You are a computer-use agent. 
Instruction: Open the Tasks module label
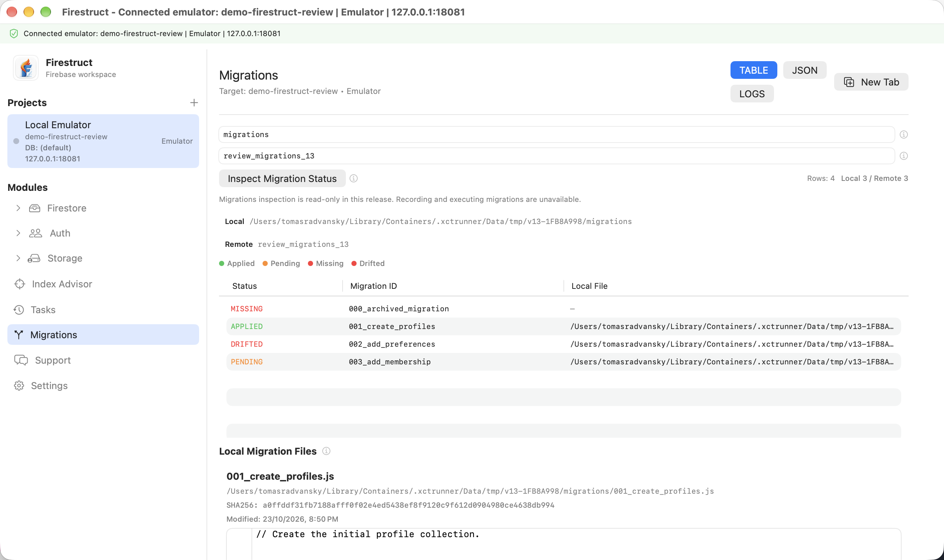pos(43,310)
